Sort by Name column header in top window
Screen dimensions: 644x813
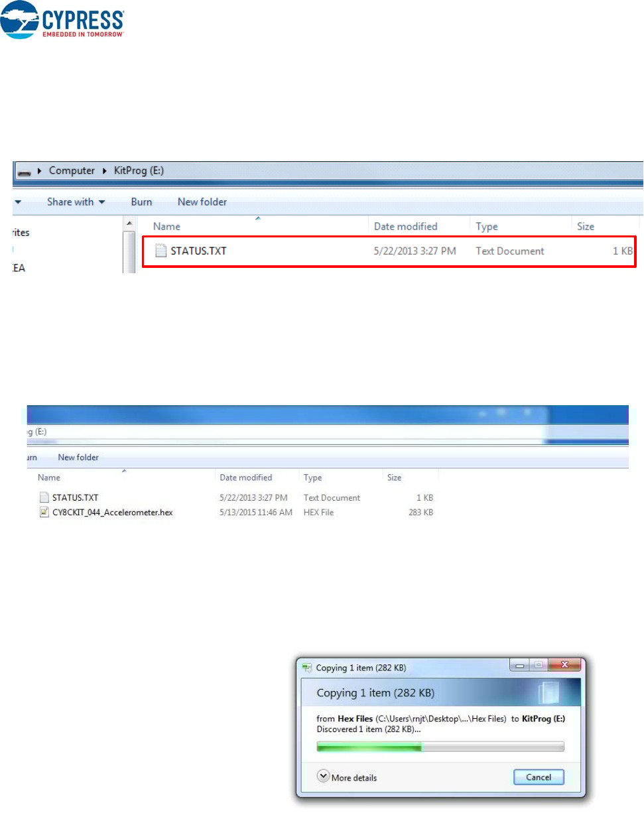pos(166,226)
